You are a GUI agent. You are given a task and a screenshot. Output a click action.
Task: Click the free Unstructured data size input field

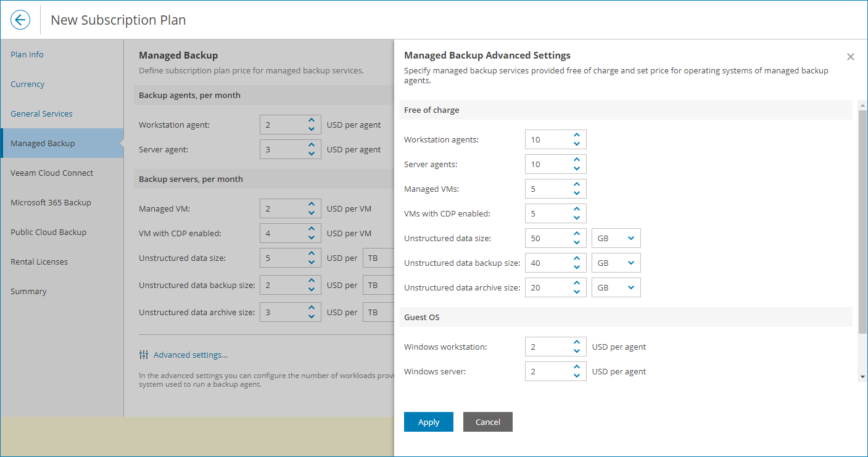[x=547, y=238]
